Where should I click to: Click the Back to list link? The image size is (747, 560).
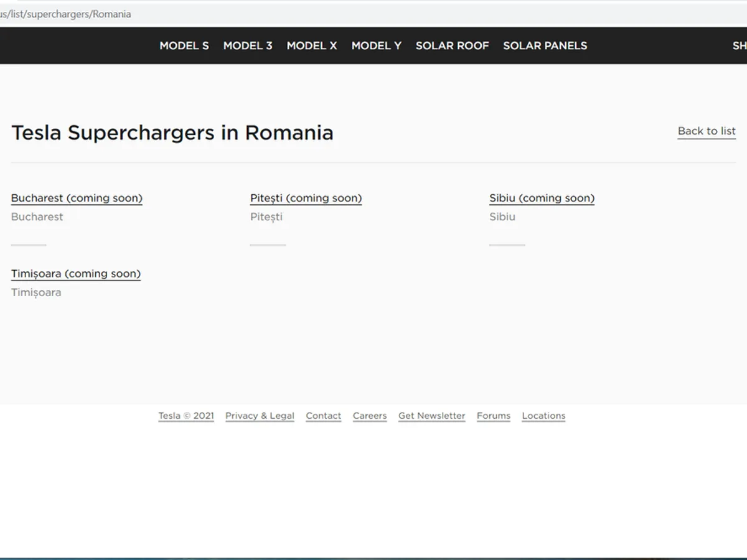point(706,131)
